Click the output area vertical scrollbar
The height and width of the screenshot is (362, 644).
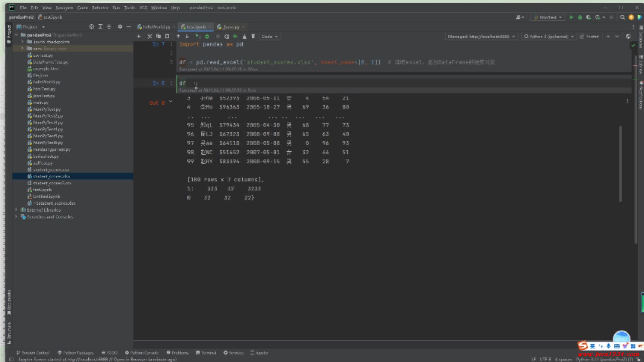tap(620, 164)
